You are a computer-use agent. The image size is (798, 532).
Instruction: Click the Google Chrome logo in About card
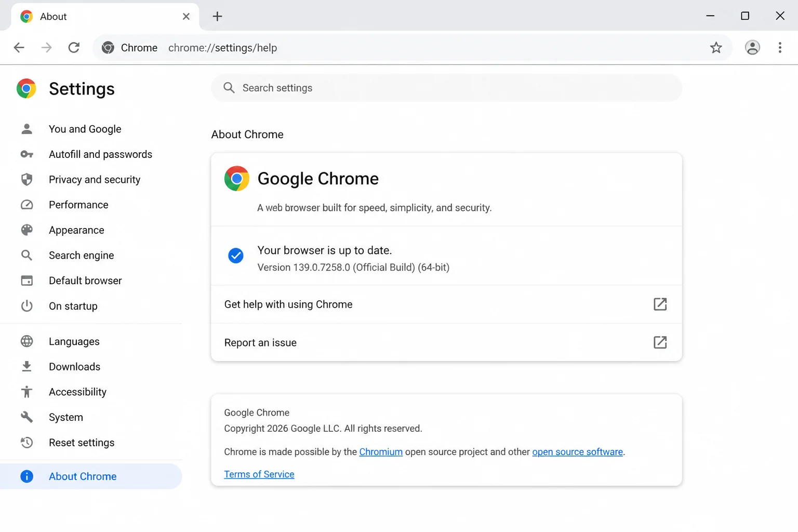coord(237,179)
